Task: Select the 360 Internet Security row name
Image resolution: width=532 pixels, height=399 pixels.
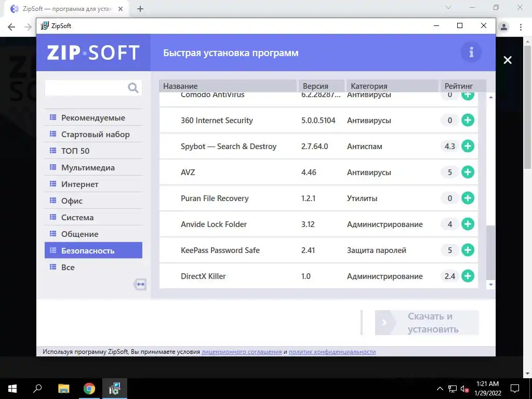Action: click(217, 121)
